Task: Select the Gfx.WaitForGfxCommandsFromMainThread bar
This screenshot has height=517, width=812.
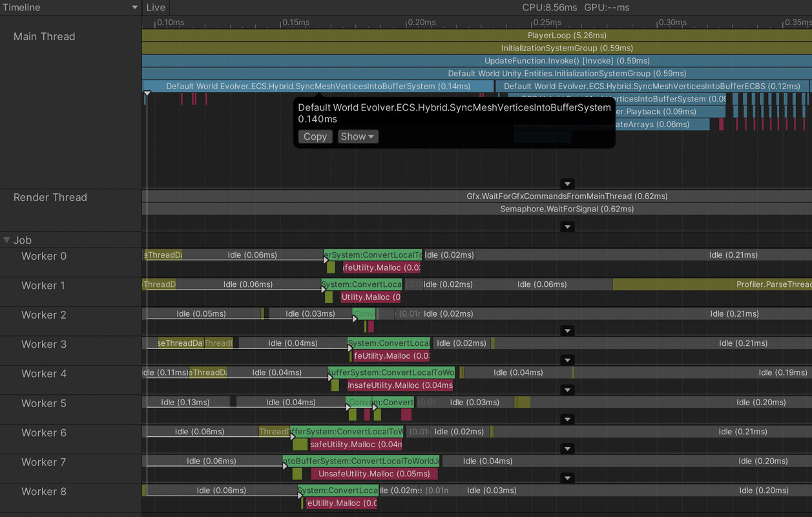Action: pyautogui.click(x=567, y=196)
